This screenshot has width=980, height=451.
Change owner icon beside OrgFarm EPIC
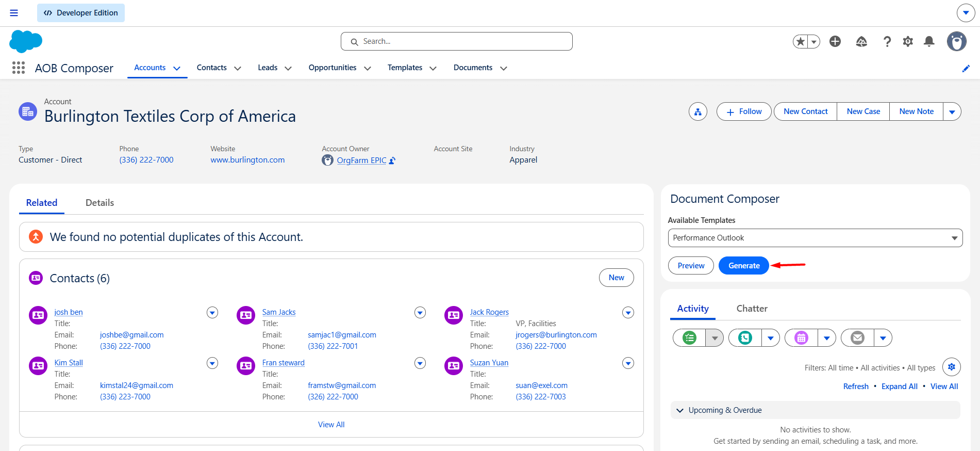click(x=392, y=160)
